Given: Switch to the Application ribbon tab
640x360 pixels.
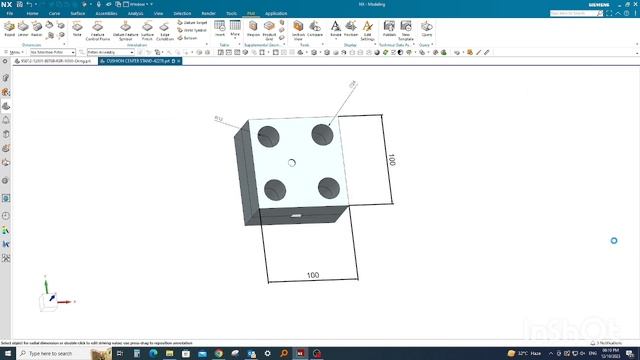Looking at the screenshot, I should [276, 13].
